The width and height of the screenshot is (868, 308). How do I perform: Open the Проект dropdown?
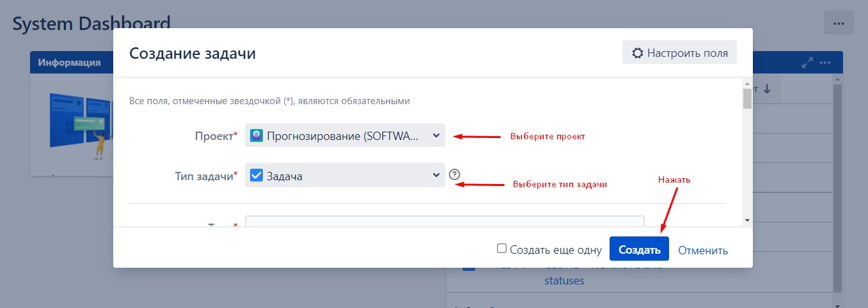coord(345,135)
